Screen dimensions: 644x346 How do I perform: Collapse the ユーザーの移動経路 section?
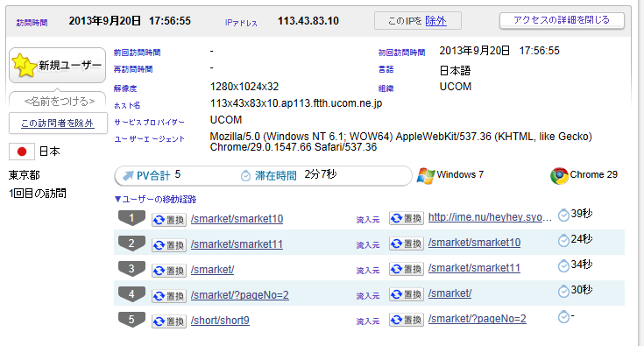coord(155,200)
